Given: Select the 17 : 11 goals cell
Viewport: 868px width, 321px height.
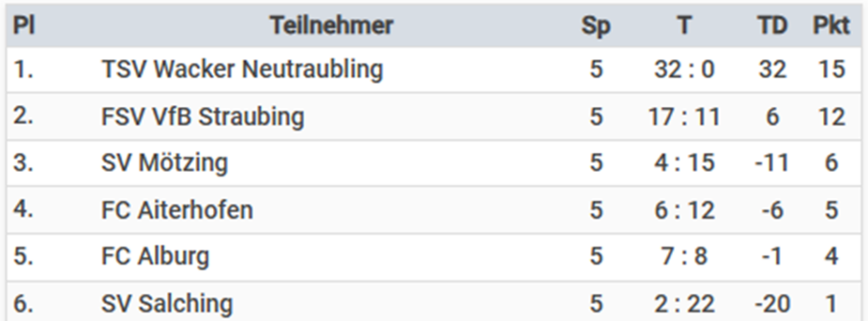Looking at the screenshot, I should coord(685,118).
